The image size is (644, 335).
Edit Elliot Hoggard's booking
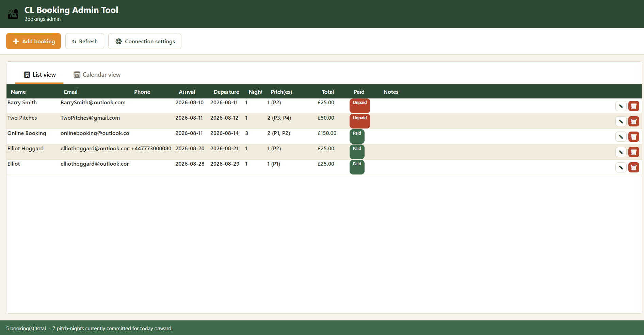tap(621, 152)
